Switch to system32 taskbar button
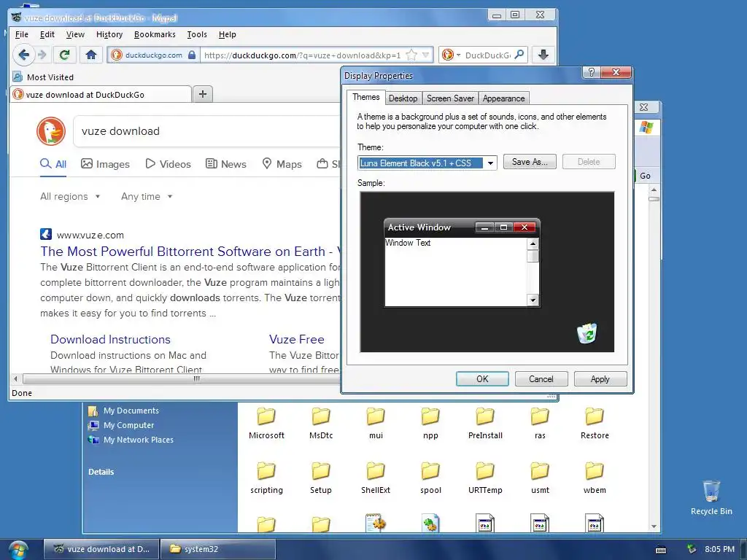The width and height of the screenshot is (747, 560). [x=218, y=549]
